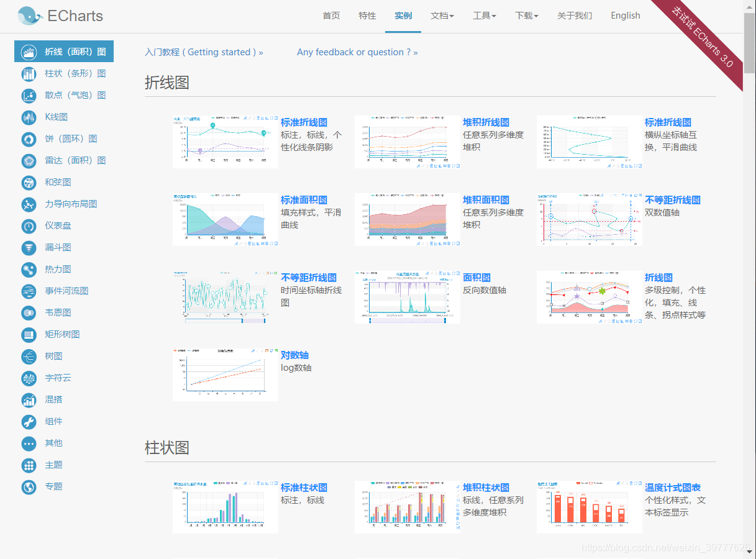The height and width of the screenshot is (559, 756).
Task: Switch to English version
Action: [x=626, y=16]
